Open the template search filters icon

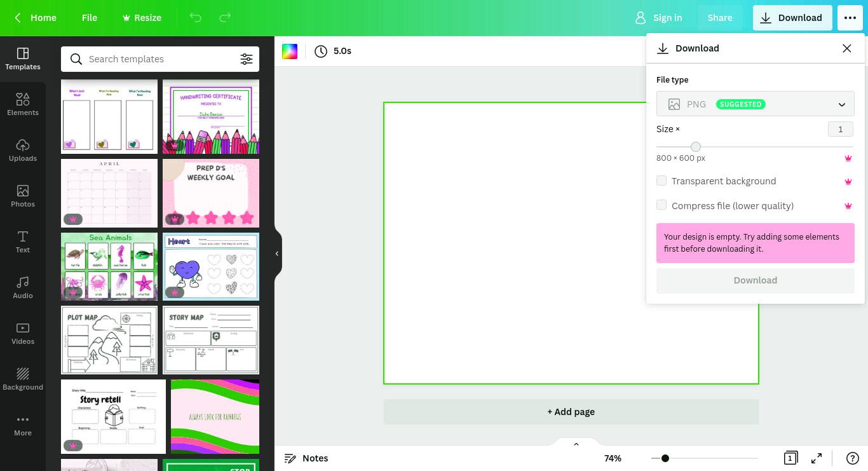[247, 59]
